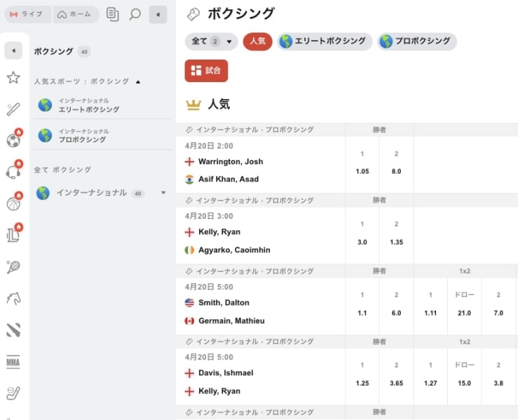
Task: Click the red 試合 button
Action: 207,71
